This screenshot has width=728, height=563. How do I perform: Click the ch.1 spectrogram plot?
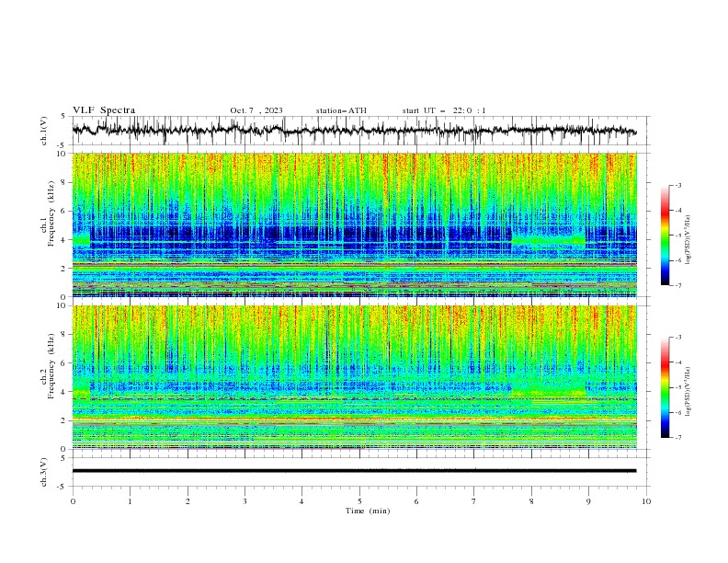(x=355, y=224)
